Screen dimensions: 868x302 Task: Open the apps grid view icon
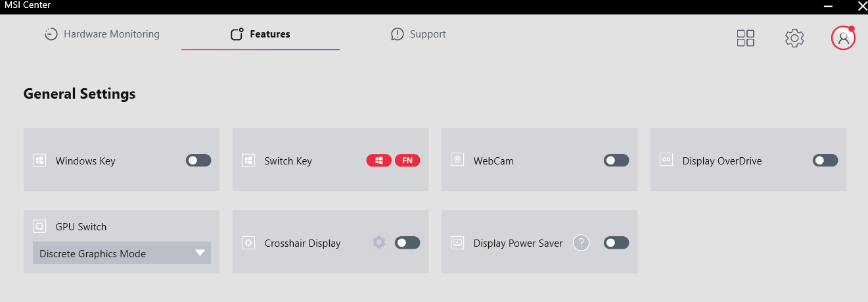tap(746, 38)
